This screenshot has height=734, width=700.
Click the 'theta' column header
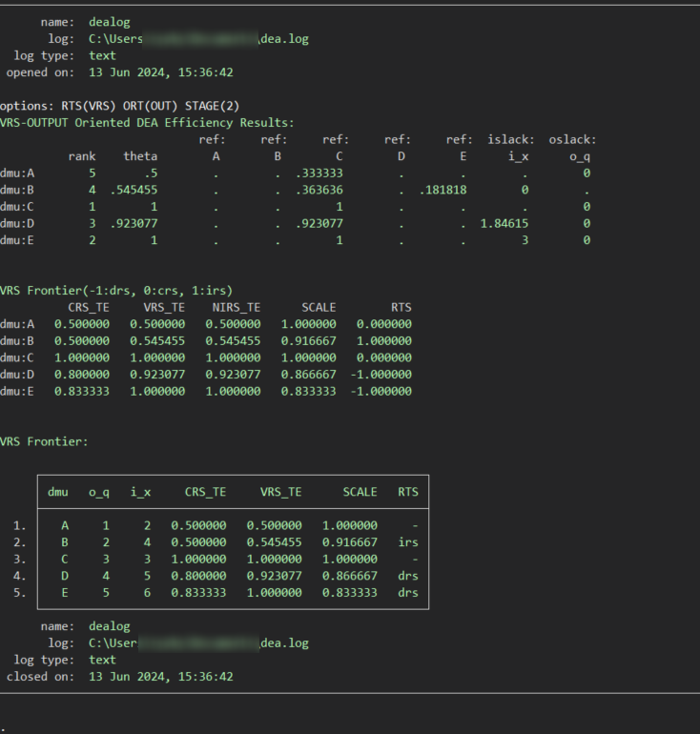pyautogui.click(x=140, y=156)
